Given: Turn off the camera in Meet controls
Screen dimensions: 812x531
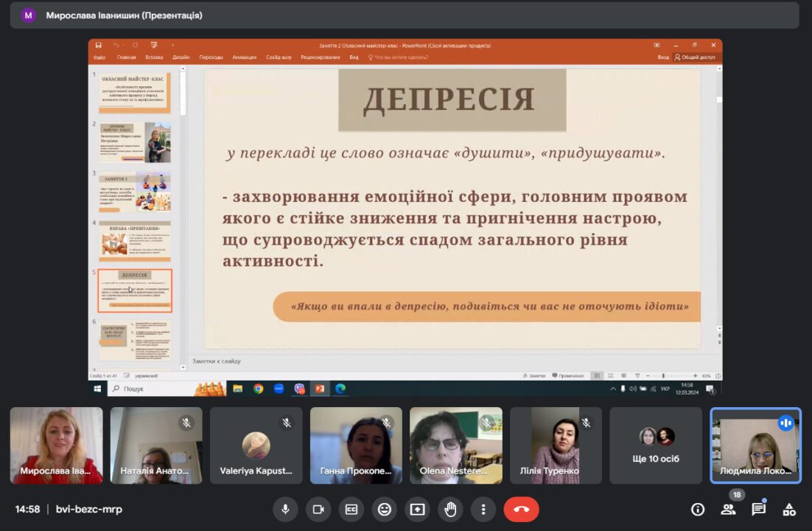Looking at the screenshot, I should [318, 509].
